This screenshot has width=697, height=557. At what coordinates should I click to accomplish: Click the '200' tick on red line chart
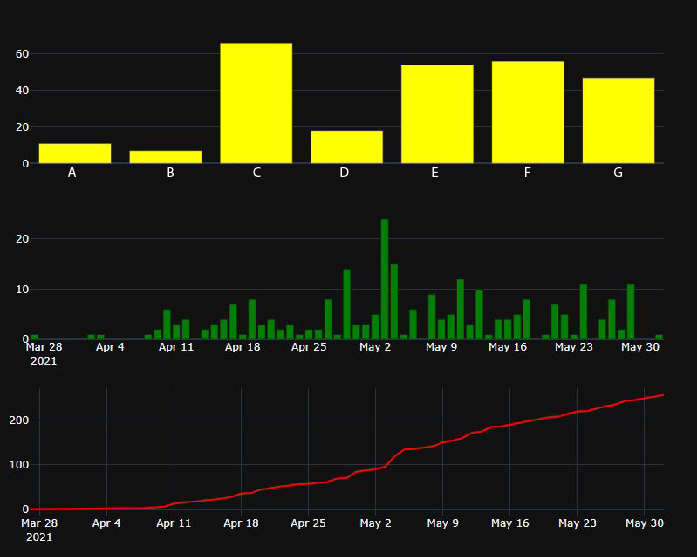pos(19,420)
